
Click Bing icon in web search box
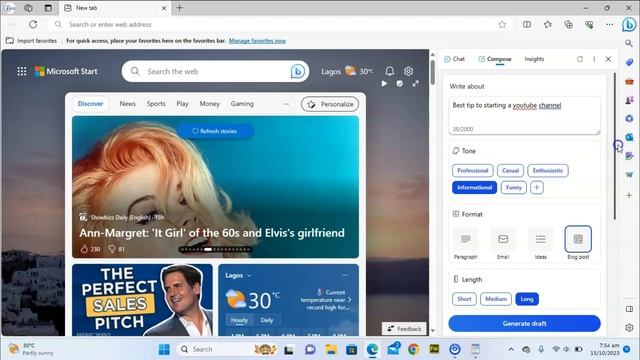(x=298, y=71)
